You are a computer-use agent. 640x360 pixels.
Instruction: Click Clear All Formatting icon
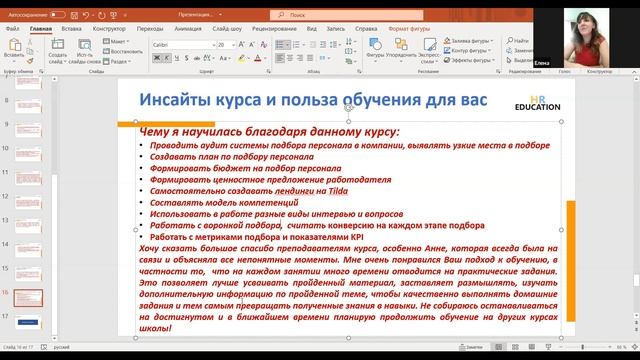click(264, 44)
